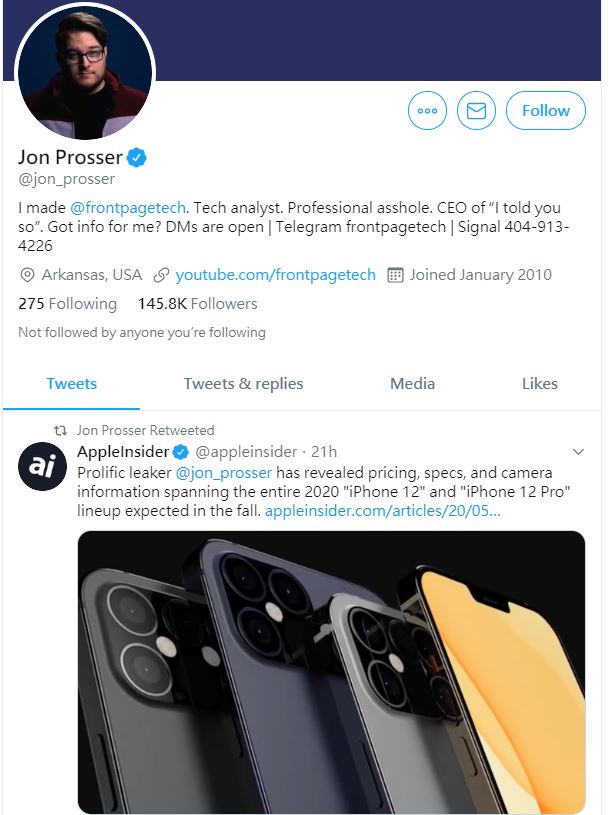Open the Media tab

tap(412, 383)
